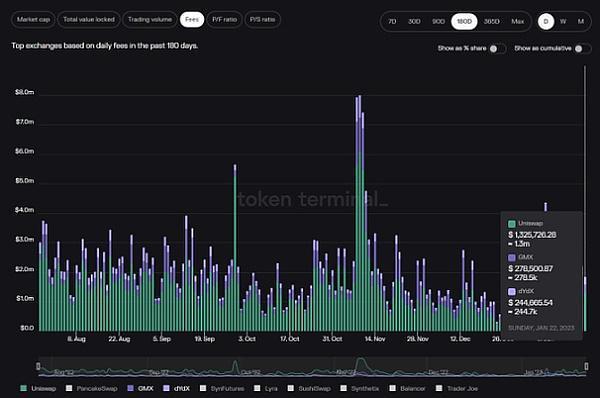Open the Trading volume tab

pyautogui.click(x=150, y=20)
